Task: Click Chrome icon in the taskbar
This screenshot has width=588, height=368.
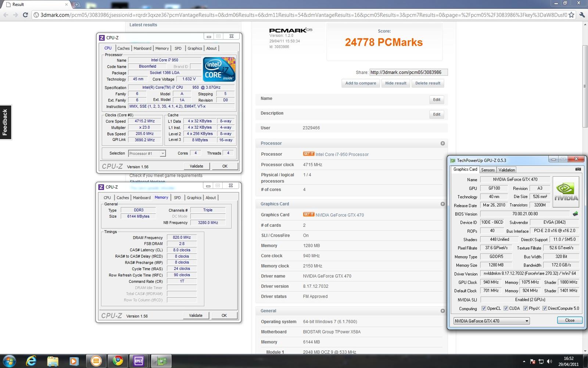Action: (118, 361)
